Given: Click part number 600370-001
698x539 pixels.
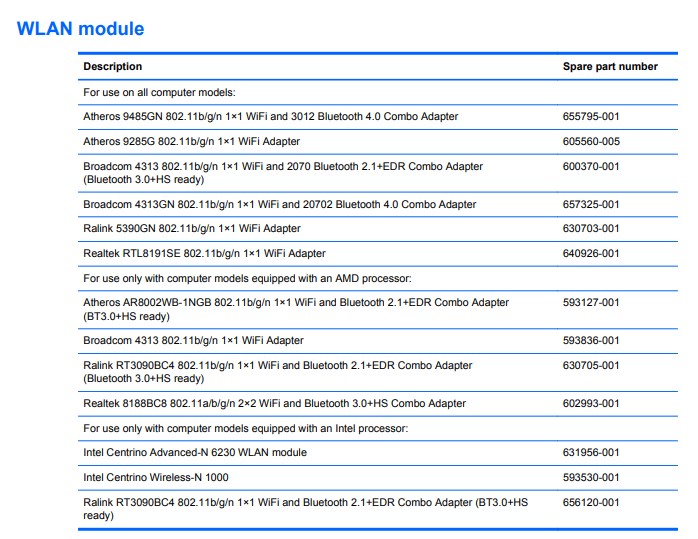Looking at the screenshot, I should pos(591,167).
